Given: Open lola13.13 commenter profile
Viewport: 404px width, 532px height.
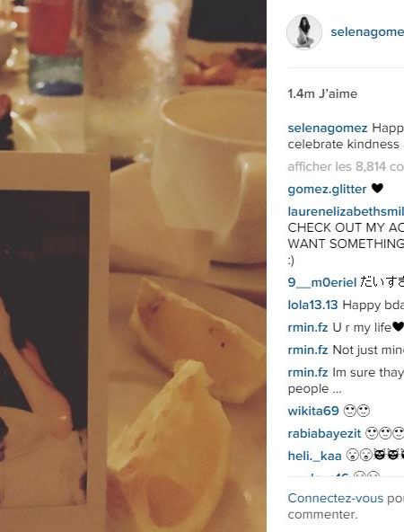Looking at the screenshot, I should point(312,305).
